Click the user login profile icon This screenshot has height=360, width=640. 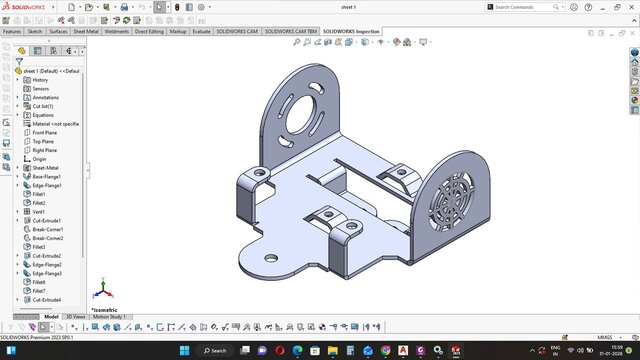point(574,7)
